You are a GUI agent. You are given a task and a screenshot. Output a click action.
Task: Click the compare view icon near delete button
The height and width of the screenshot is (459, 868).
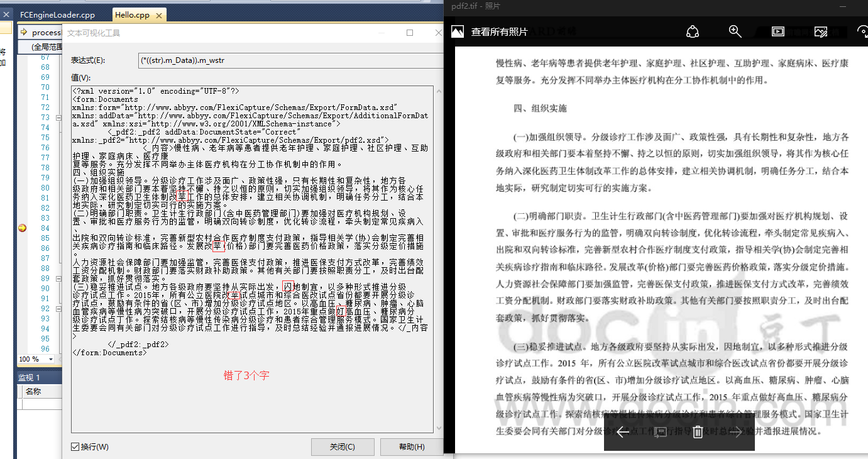click(660, 432)
